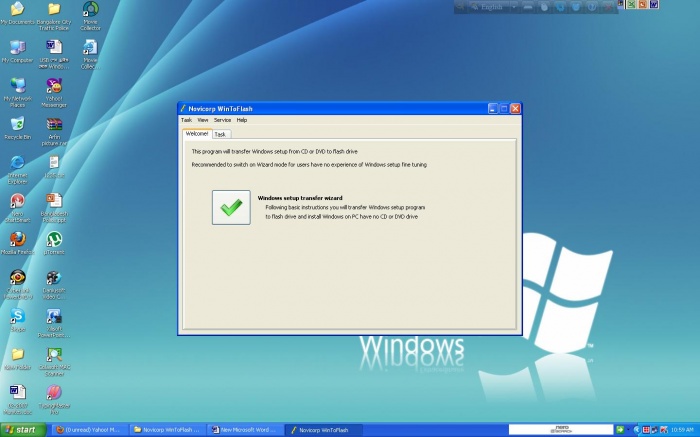Close the Novicorp WinToFlash window
This screenshot has width=700, height=437.
(515, 108)
